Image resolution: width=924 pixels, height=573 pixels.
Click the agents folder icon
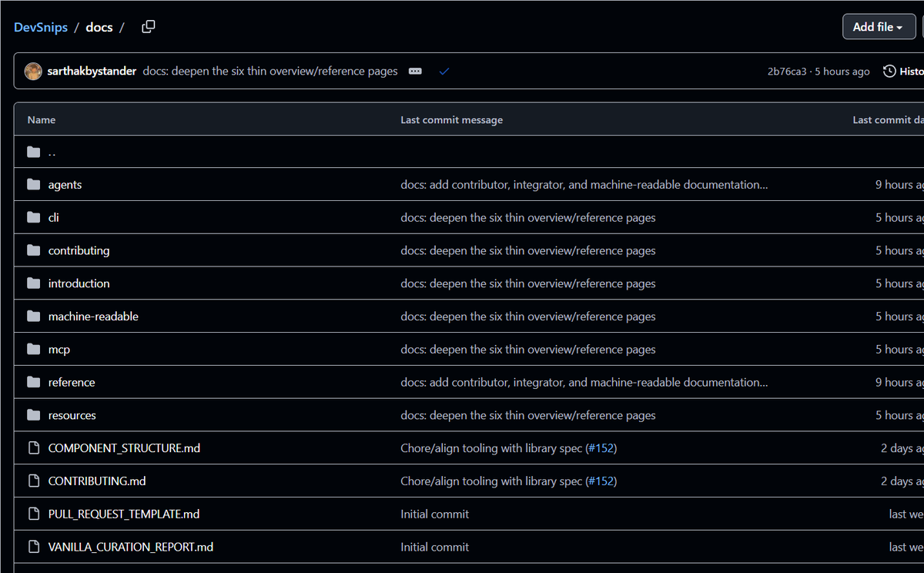click(33, 185)
